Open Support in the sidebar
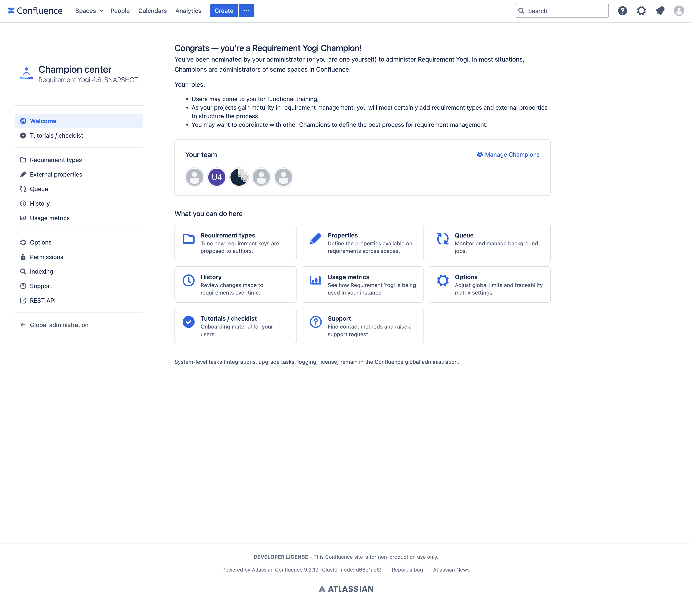This screenshot has height=616, width=691. click(x=79, y=286)
